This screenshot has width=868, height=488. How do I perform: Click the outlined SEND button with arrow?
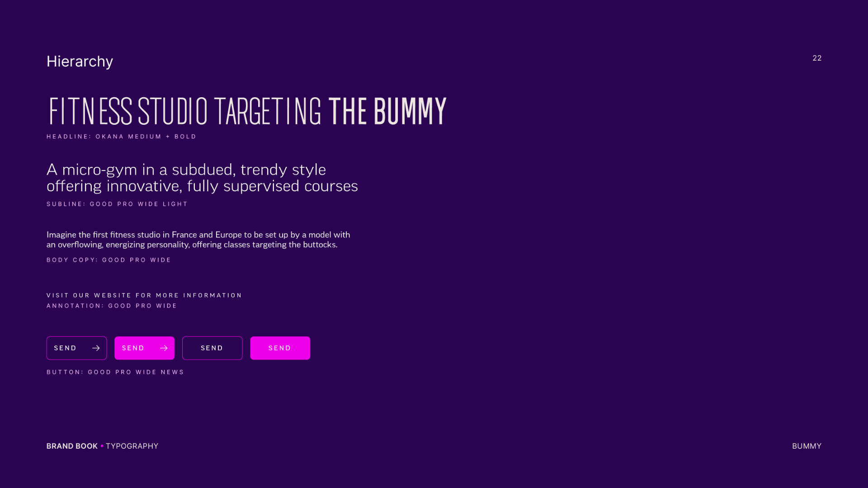76,348
